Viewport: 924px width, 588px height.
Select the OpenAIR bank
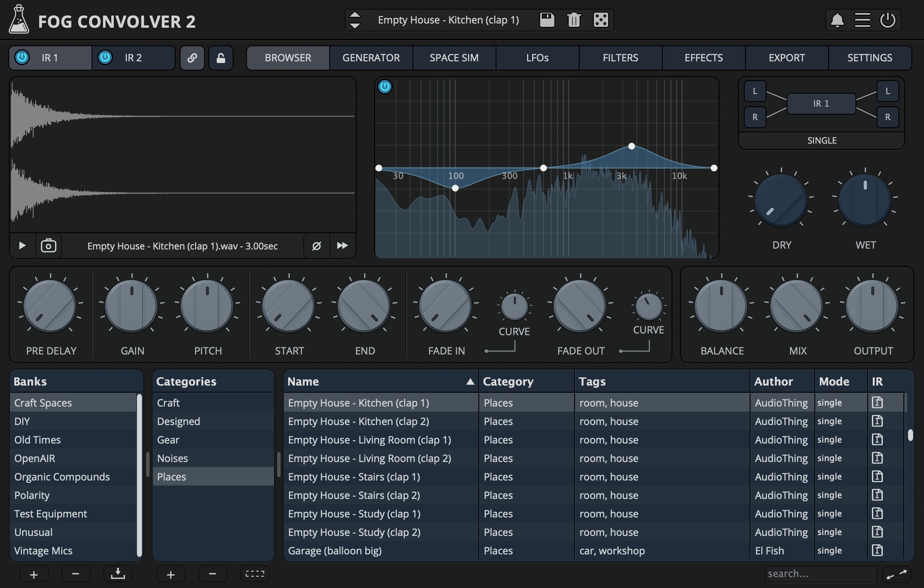(x=73, y=458)
